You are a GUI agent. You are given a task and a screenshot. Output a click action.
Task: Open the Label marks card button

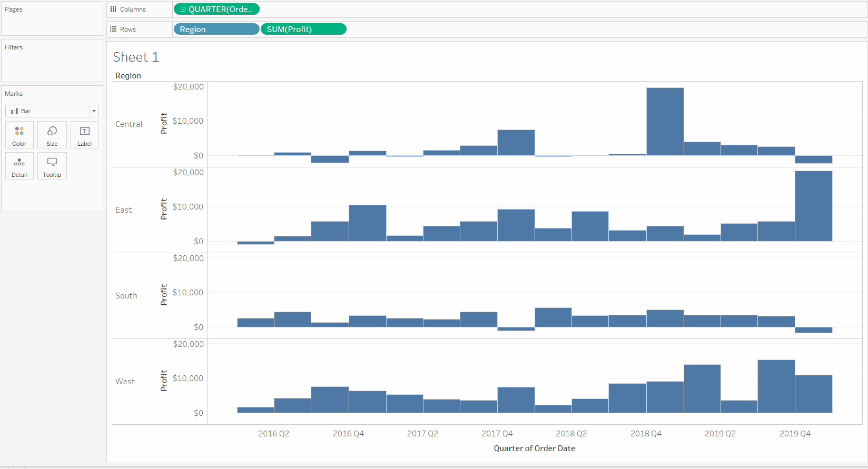click(x=85, y=135)
